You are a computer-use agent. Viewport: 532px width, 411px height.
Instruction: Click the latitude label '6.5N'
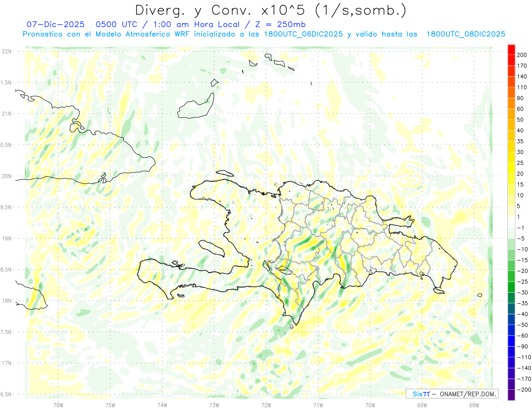[6, 394]
